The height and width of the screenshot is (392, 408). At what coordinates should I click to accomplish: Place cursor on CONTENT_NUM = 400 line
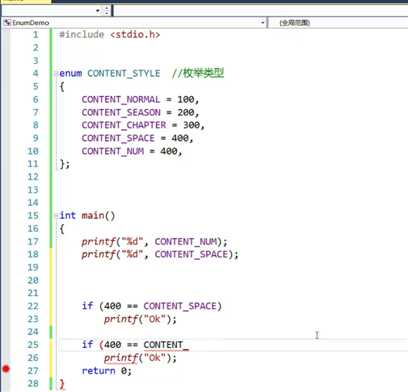tap(132, 151)
